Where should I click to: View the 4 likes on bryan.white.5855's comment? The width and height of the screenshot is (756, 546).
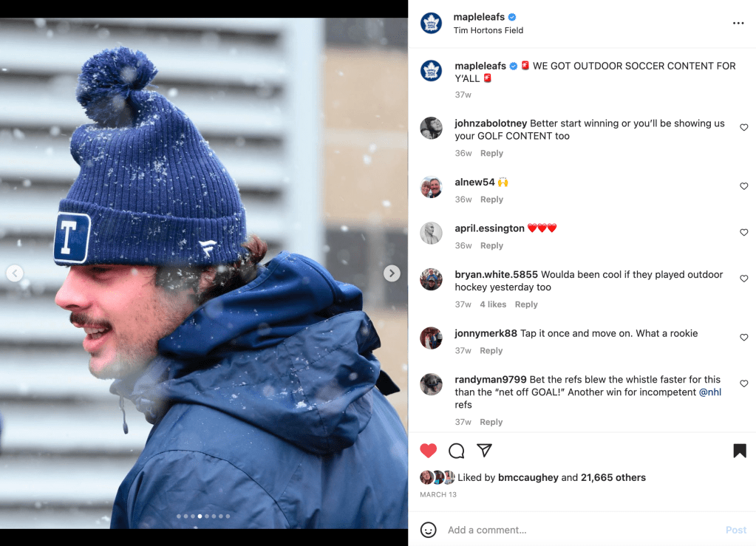(493, 304)
